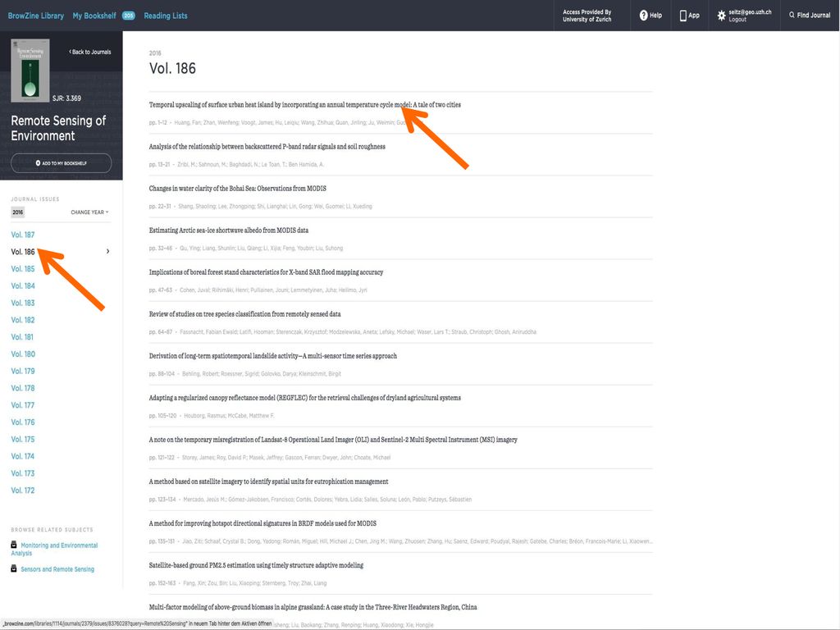Viewport: 840px width, 630px height.
Task: Open article on backscattered P-band radar signals
Action: [x=267, y=147]
